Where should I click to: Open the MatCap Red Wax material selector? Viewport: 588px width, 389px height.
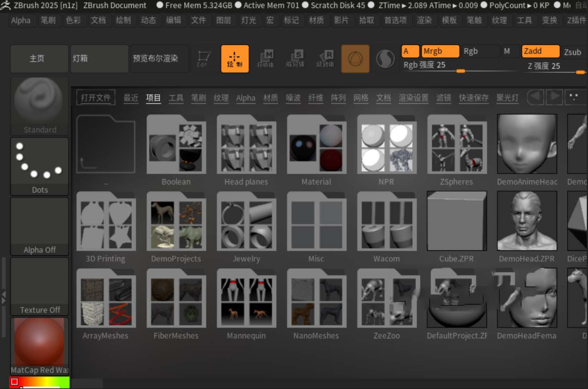[39, 346]
